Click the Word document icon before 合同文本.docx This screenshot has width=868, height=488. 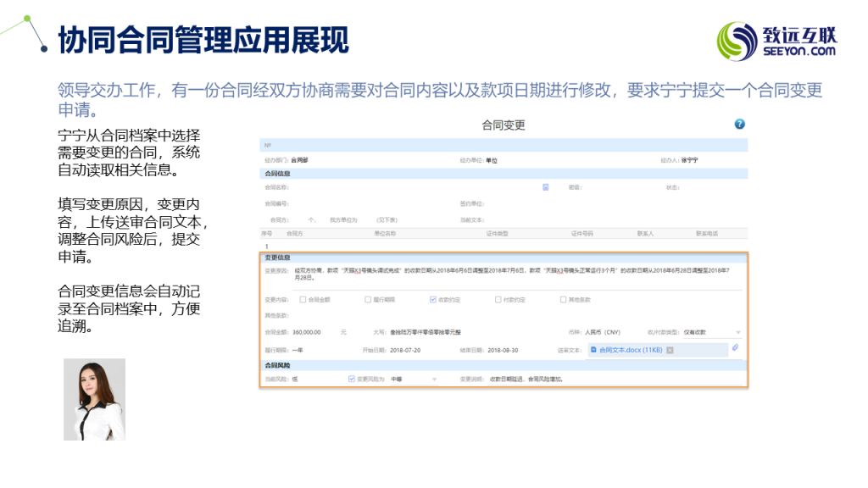pyautogui.click(x=593, y=350)
